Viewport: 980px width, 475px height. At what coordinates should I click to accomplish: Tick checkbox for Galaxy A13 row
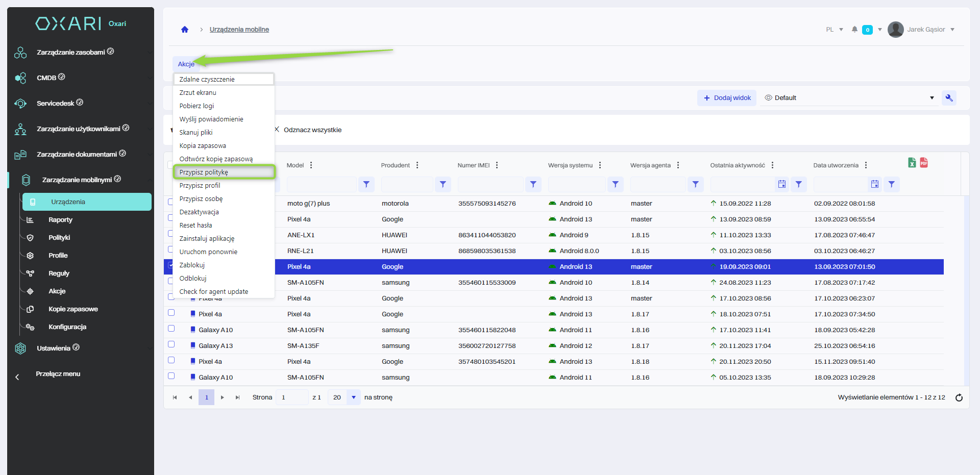click(x=171, y=344)
